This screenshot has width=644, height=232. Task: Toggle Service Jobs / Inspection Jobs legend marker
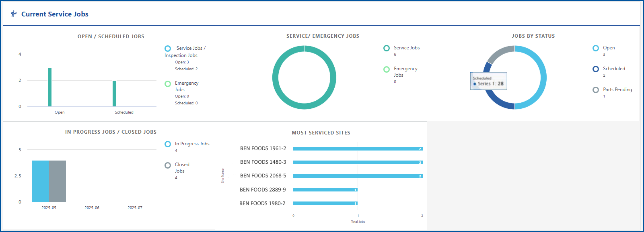coord(168,49)
